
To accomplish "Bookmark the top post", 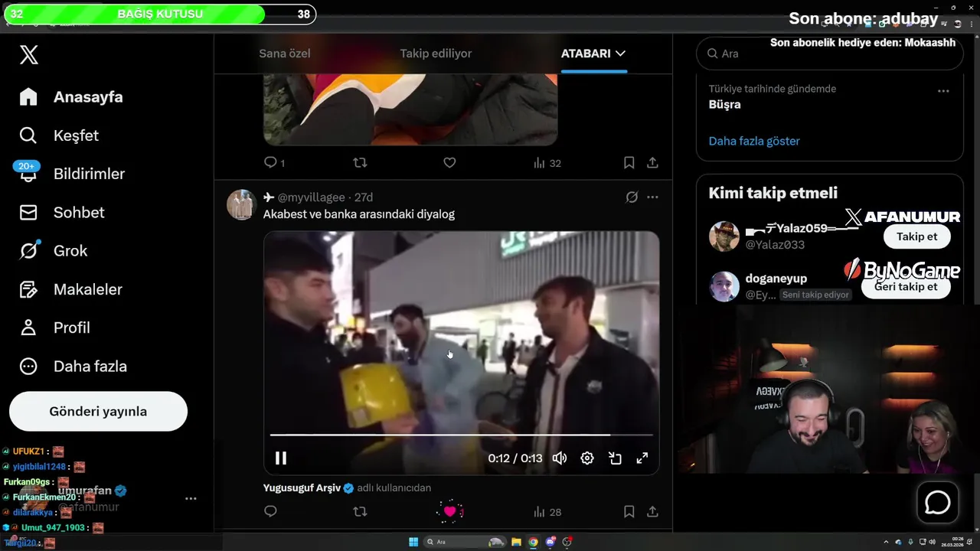I will coord(629,162).
